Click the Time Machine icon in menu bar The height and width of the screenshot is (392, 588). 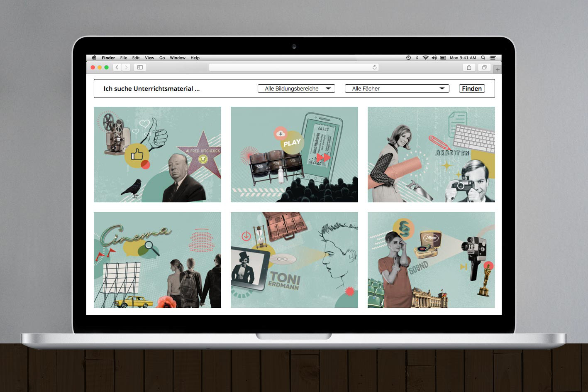(408, 58)
